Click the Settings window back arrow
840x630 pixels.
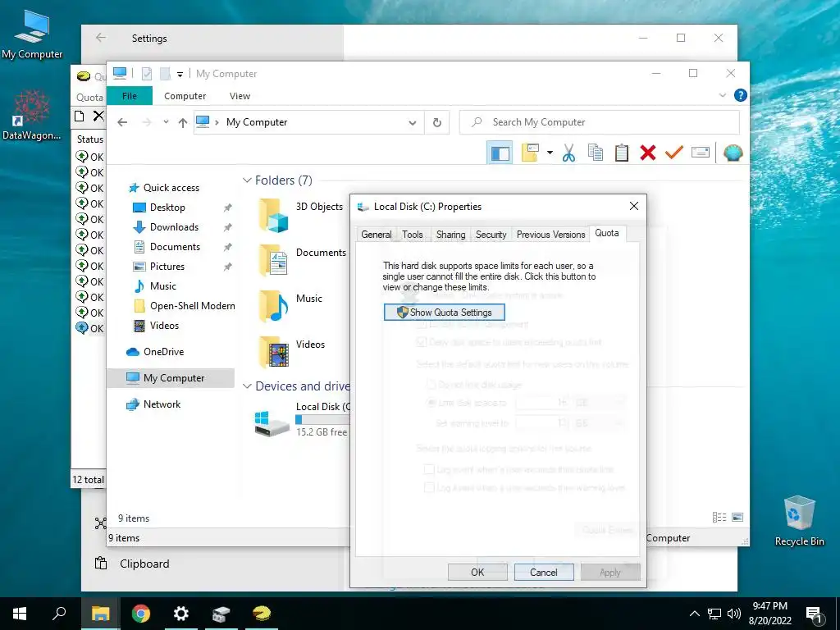point(101,38)
